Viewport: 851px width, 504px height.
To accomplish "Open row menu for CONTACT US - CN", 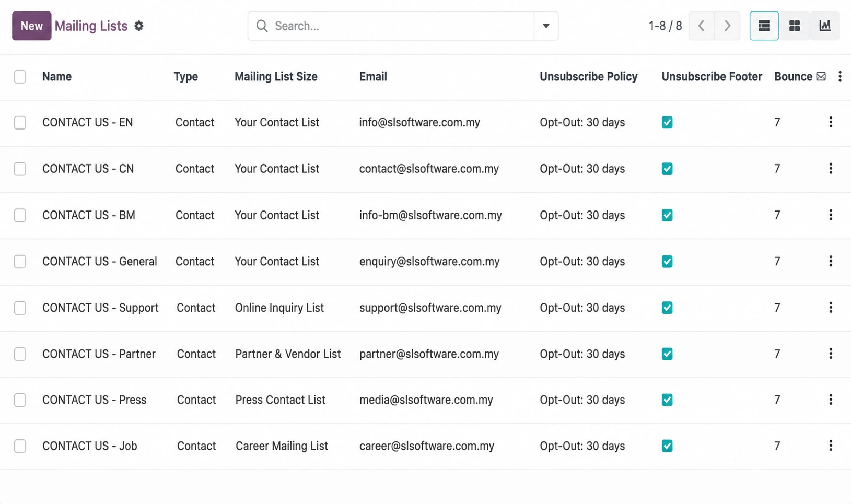I will pyautogui.click(x=831, y=169).
